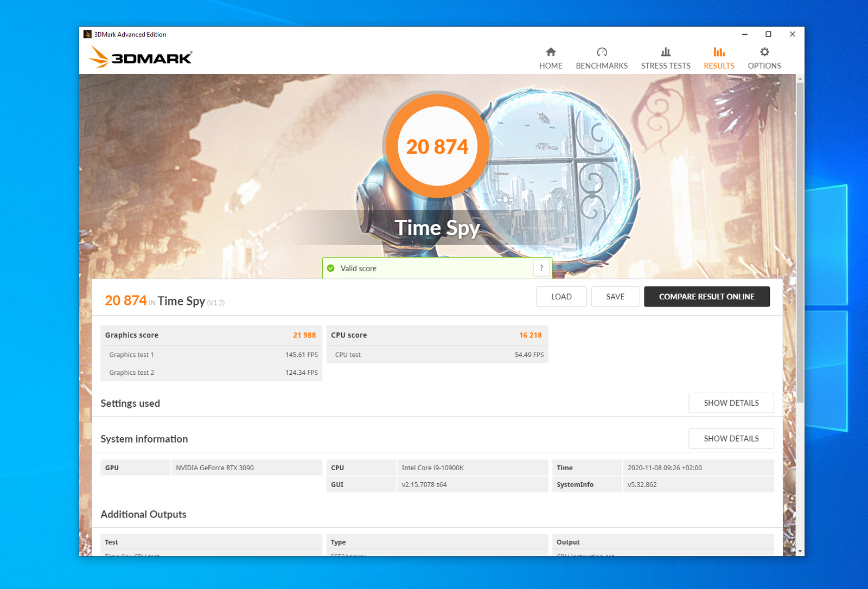Image resolution: width=868 pixels, height=589 pixels.
Task: Click the 3DMark logo
Action: coord(141,56)
